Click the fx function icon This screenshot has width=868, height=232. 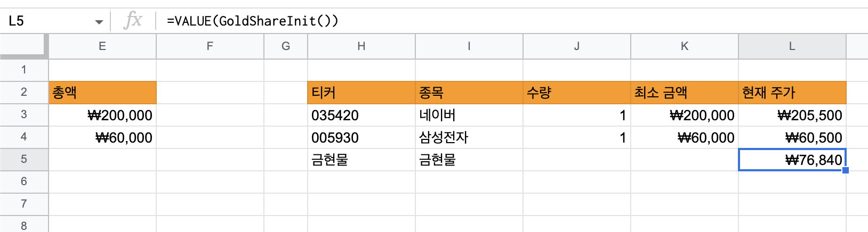133,21
